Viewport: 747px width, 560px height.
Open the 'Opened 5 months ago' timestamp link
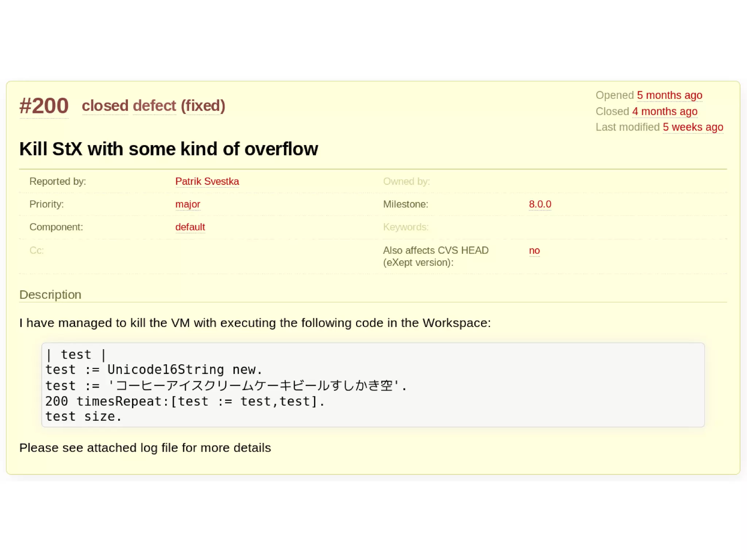pyautogui.click(x=669, y=95)
